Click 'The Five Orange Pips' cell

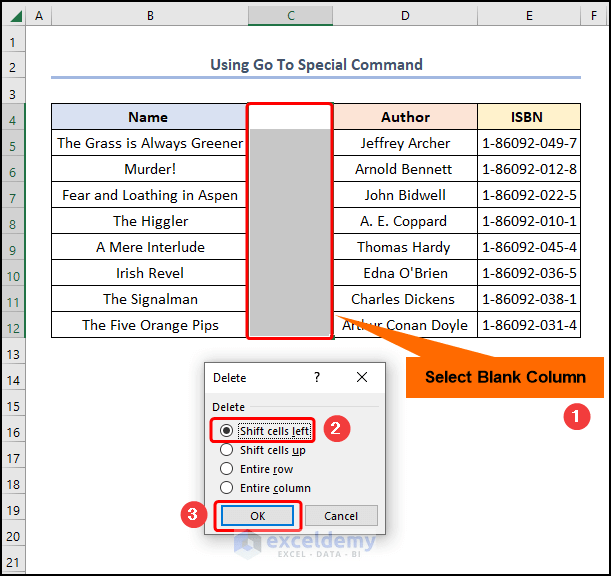(x=148, y=325)
